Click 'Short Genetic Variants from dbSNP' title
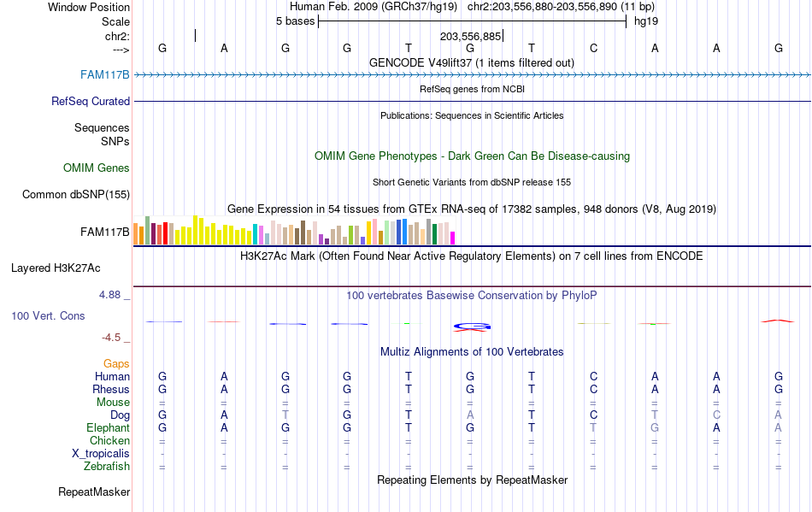The height and width of the screenshot is (512, 812). (472, 182)
